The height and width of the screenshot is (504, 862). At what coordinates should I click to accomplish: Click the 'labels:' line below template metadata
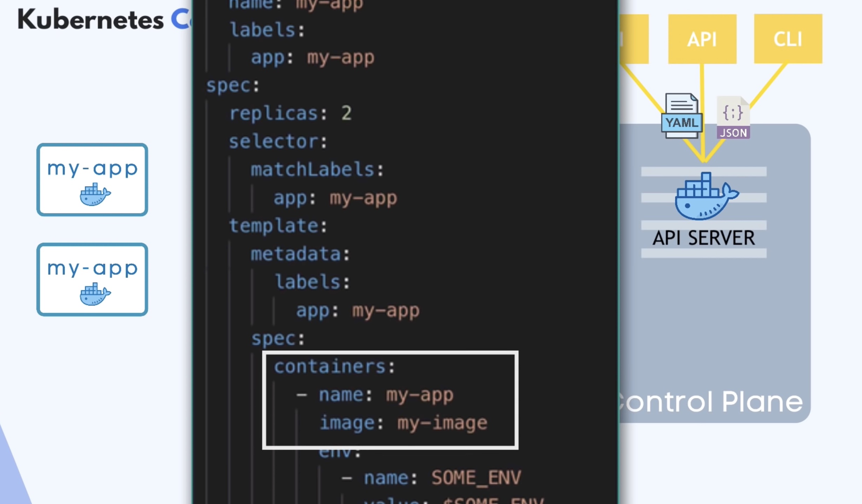click(x=312, y=282)
